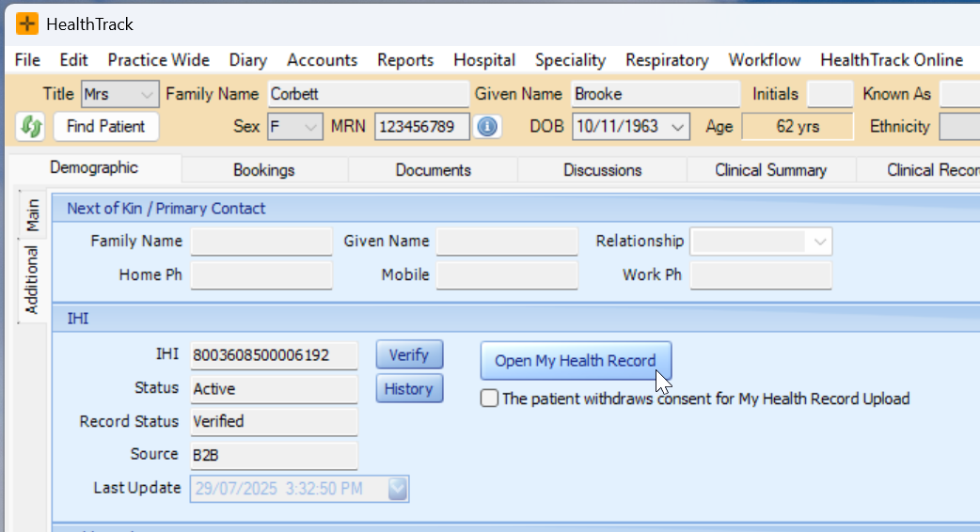Open the Speciality menu
The height and width of the screenshot is (532, 980).
571,60
